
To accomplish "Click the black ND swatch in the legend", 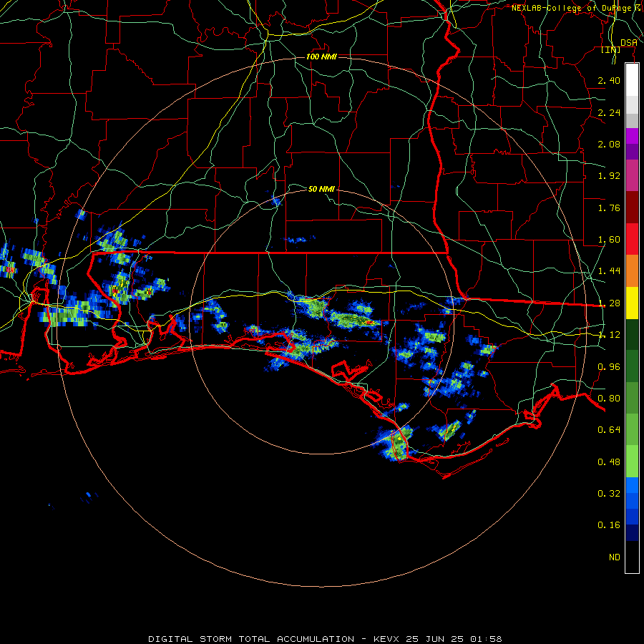I will tap(632, 557).
